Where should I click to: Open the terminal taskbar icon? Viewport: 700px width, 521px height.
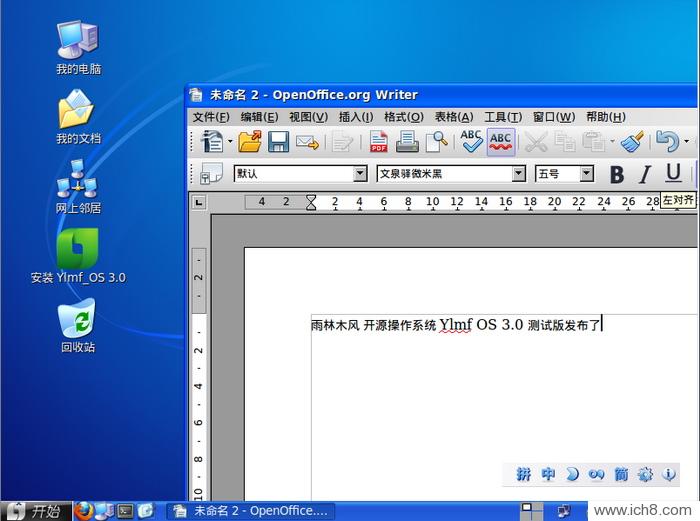tap(125, 511)
